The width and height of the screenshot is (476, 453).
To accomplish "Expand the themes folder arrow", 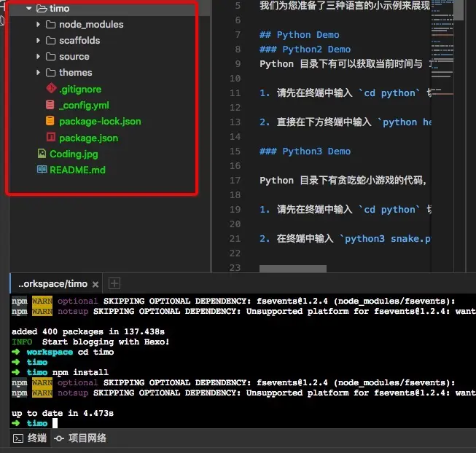I will 38,73.
